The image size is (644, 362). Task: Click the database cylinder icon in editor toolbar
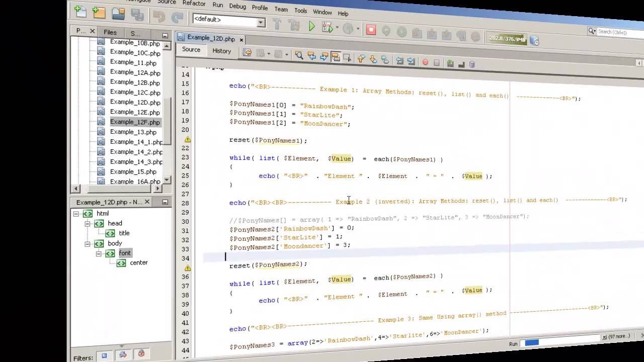click(x=472, y=64)
